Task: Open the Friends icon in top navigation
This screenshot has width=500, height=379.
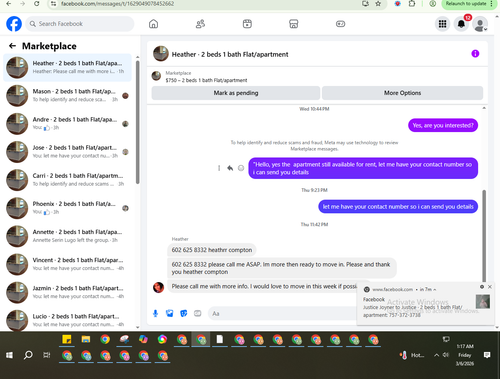Action: click(x=200, y=24)
